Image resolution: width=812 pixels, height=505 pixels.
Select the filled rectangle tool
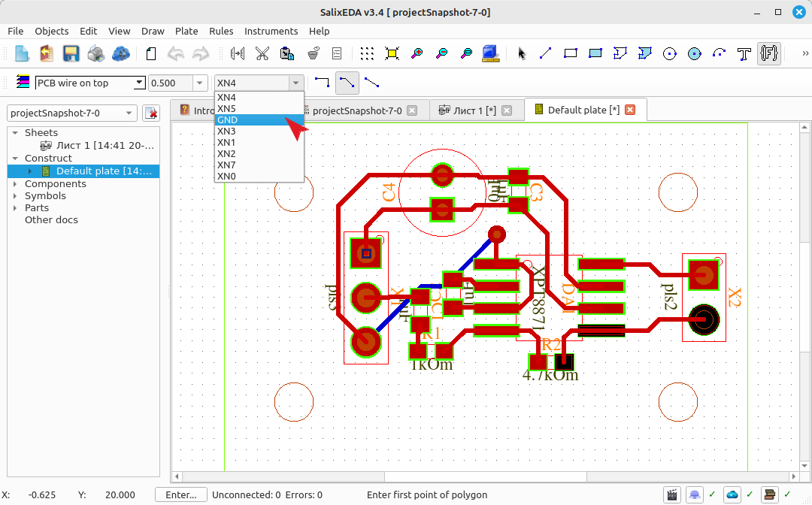tap(595, 53)
